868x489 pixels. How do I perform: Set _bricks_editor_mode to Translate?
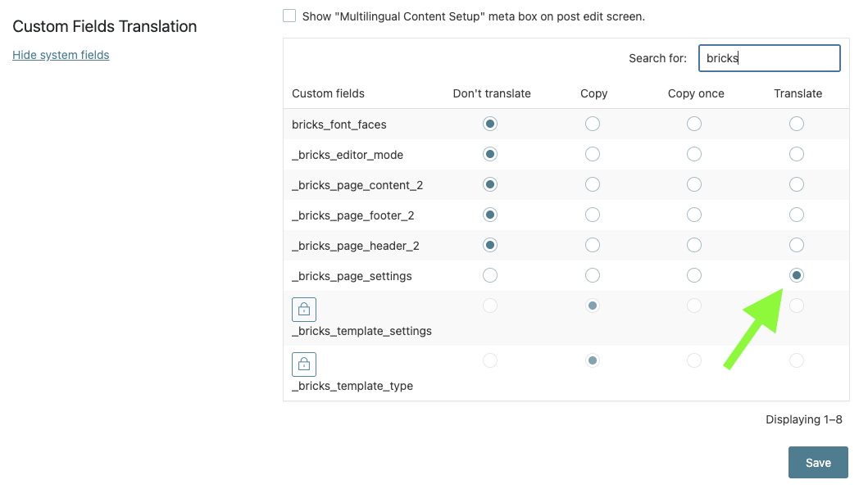pos(797,154)
